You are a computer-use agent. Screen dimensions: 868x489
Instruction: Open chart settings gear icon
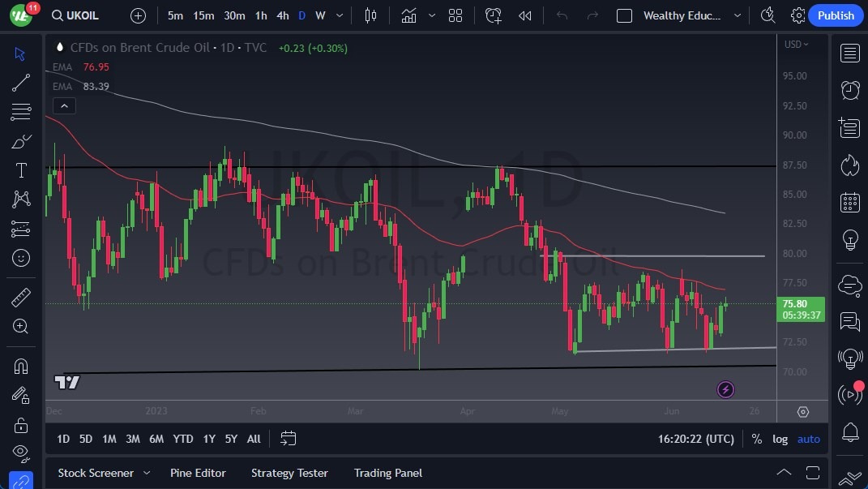click(x=798, y=15)
